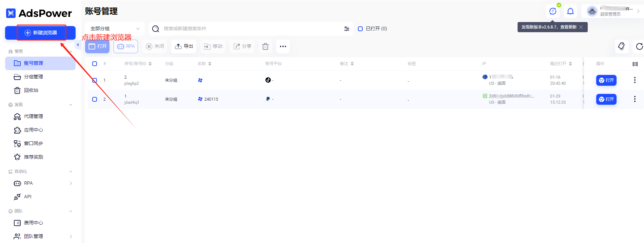This screenshot has height=243, width=644.
Task: Focus the 搜索或新建搜索条件 search field
Action: (x=251, y=29)
